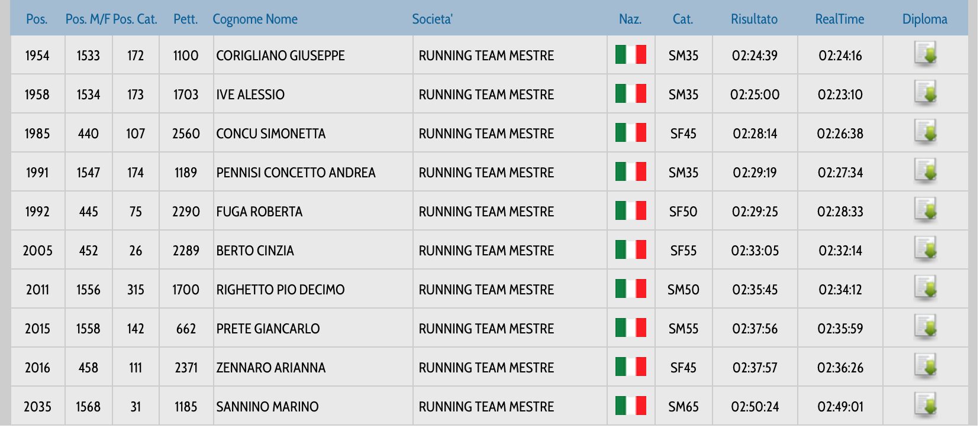Download diploma for Pennisi Concetto Andrea

pyautogui.click(x=925, y=171)
